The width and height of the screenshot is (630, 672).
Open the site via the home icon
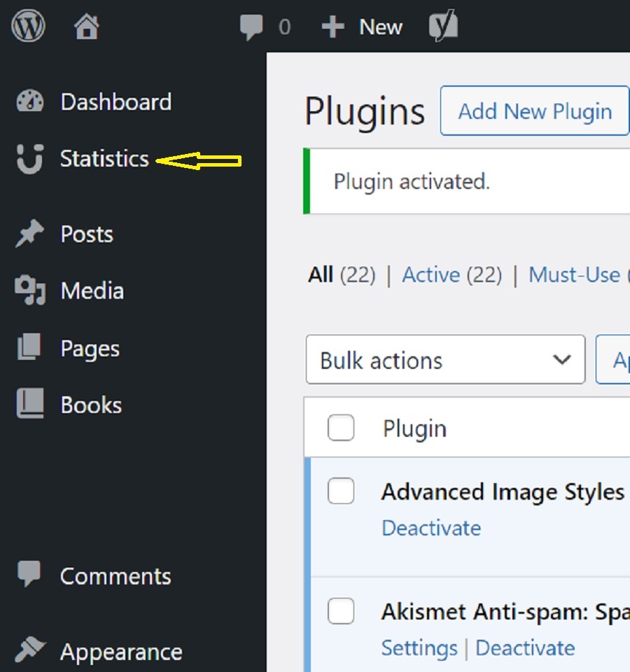[x=84, y=27]
